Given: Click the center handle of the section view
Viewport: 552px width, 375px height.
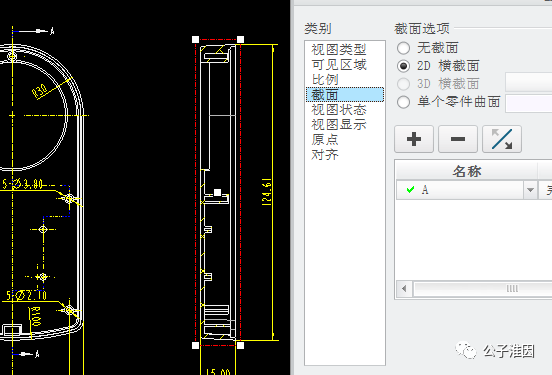Looking at the screenshot, I should (x=218, y=193).
